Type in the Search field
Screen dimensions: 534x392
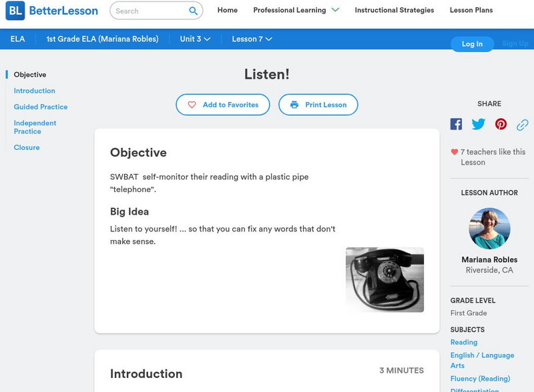point(148,11)
